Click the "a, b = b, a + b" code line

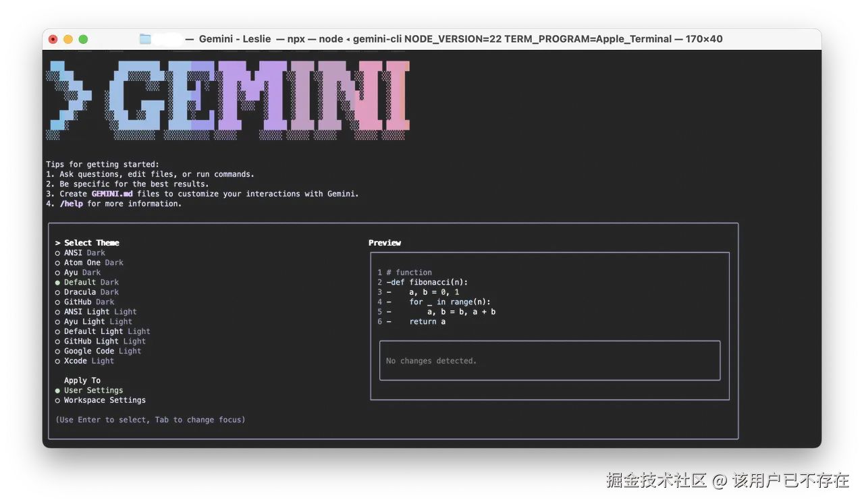[x=462, y=312]
